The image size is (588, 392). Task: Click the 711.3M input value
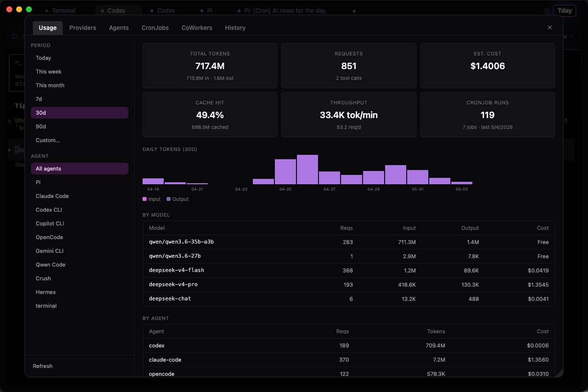pos(407,242)
